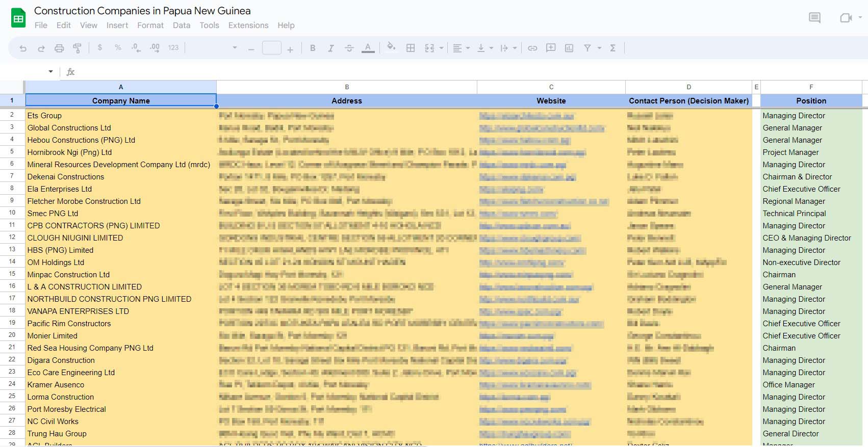This screenshot has height=447, width=868.
Task: Click the Merge cells icon
Action: pos(429,48)
